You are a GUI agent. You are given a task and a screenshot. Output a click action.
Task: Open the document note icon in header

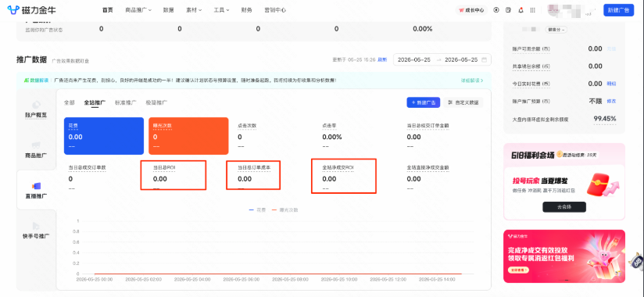pos(509,10)
